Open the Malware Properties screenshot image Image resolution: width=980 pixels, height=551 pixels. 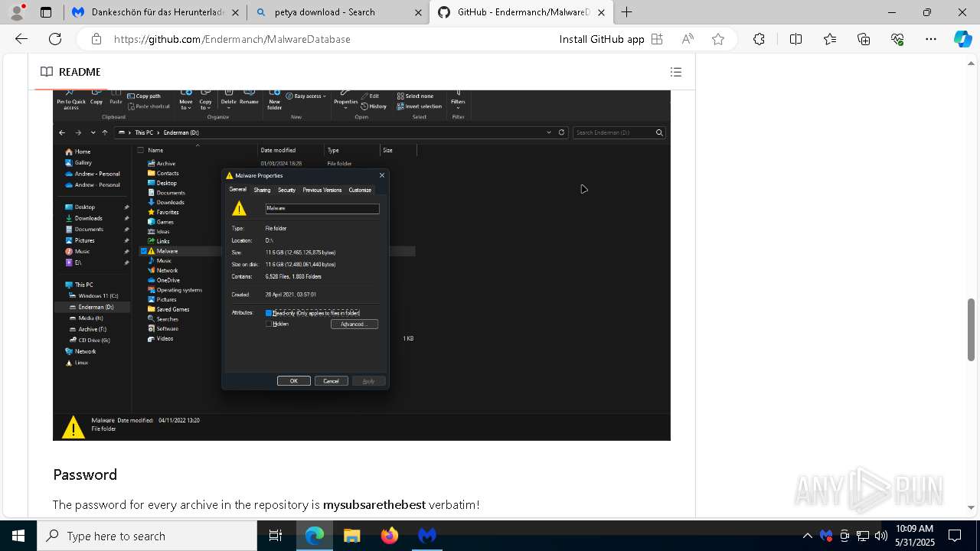(x=361, y=265)
